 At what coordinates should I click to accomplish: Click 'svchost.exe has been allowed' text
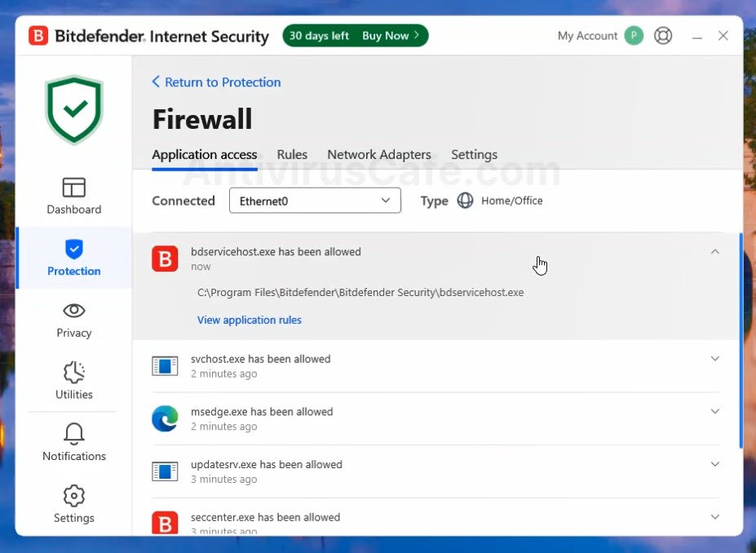click(x=261, y=359)
